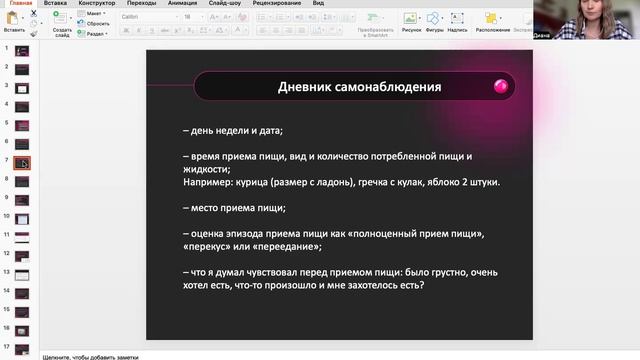This screenshot has height=360, width=640.
Task: Select slide 8 thumbnail
Action: 22,182
